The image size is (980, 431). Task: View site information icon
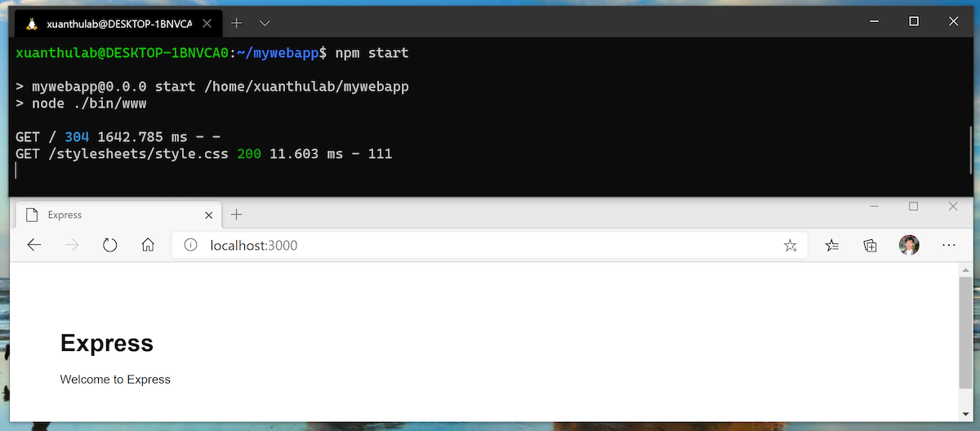(x=190, y=245)
